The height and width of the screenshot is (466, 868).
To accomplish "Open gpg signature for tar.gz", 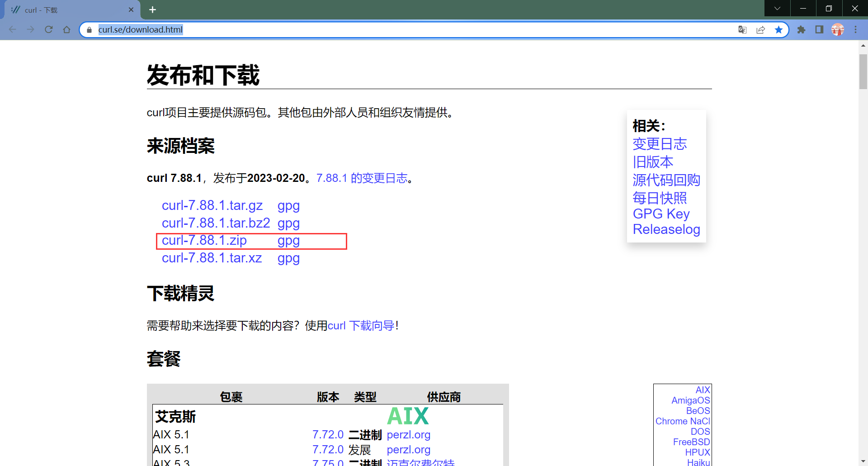I will tap(288, 206).
